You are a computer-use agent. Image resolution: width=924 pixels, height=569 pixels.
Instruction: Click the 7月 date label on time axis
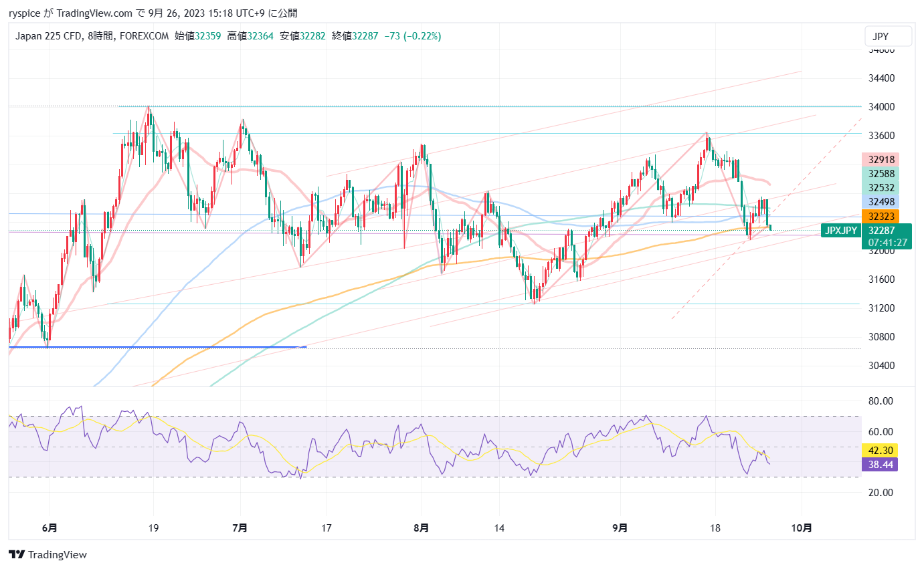pos(240,528)
